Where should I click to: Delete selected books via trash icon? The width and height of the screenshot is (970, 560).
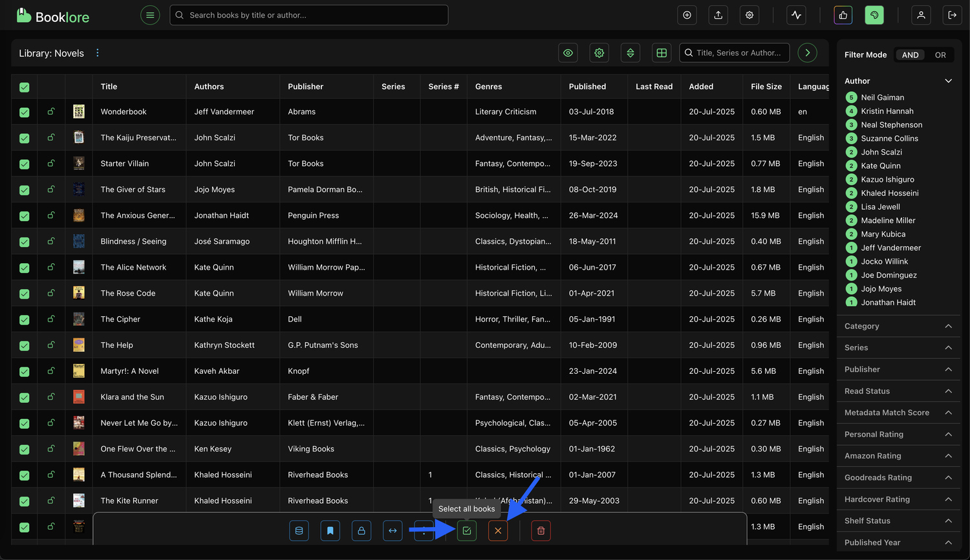point(541,530)
